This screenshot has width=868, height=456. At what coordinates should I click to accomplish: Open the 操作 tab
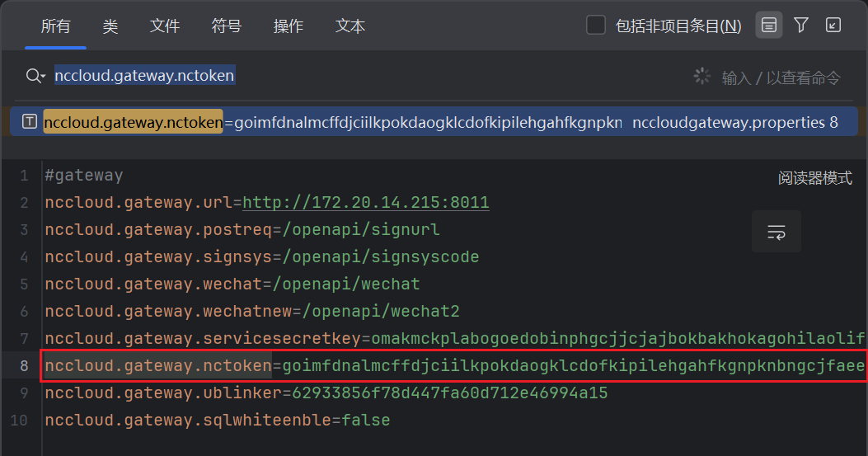click(x=289, y=26)
